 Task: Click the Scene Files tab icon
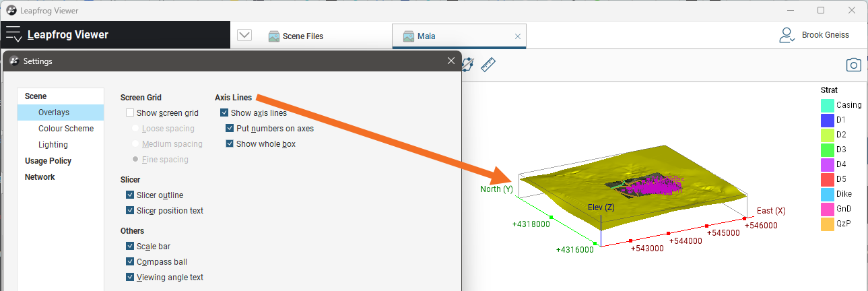(274, 36)
